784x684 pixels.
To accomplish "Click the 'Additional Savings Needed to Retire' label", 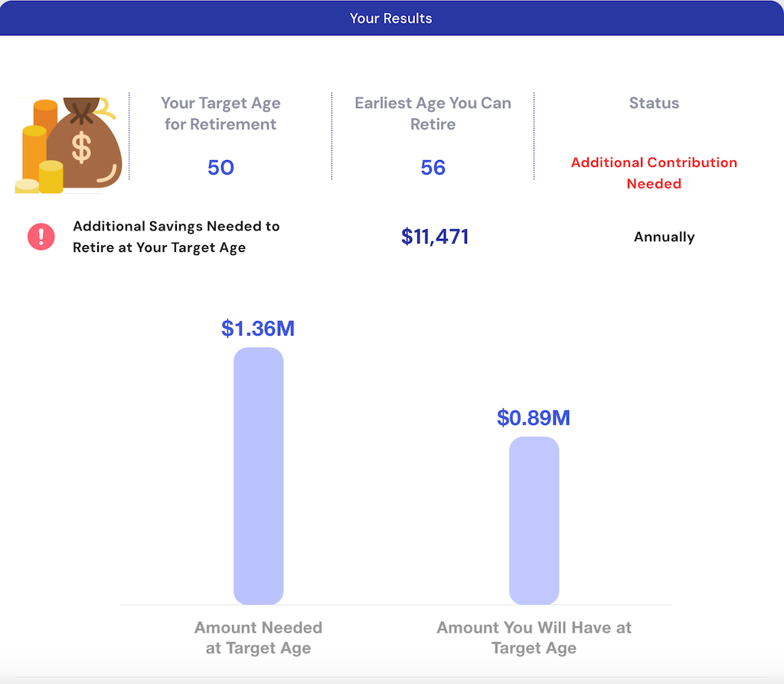I will (176, 237).
